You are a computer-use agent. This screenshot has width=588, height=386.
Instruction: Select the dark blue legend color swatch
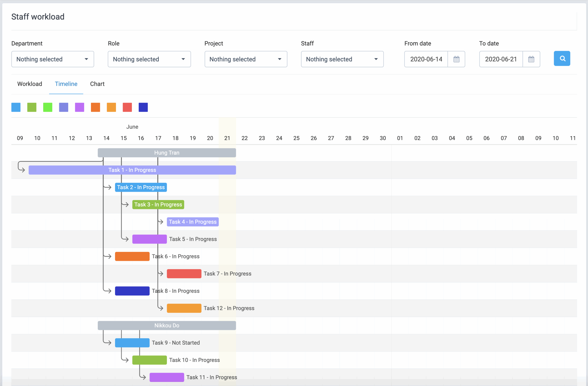143,107
